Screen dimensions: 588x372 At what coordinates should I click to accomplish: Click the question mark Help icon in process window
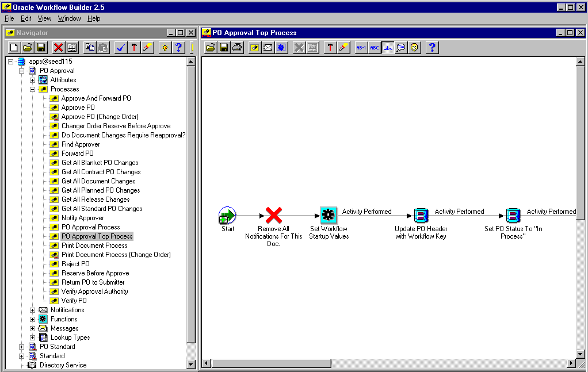432,48
